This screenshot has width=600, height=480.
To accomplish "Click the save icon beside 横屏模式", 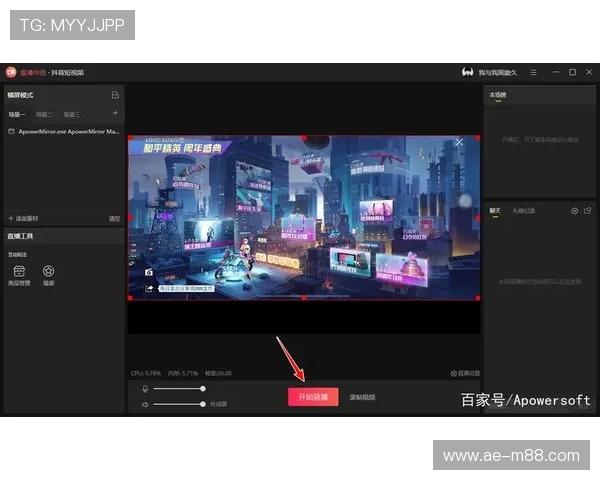I will tap(115, 95).
